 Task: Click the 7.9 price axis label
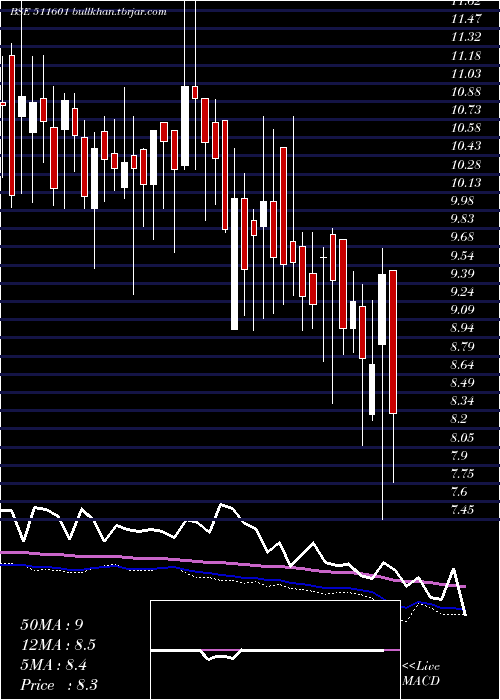[461, 456]
